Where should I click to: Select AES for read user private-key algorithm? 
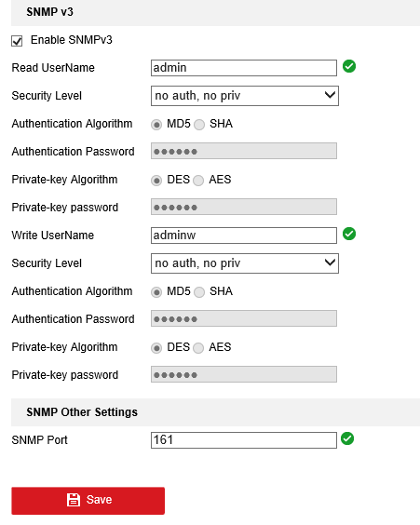[x=198, y=181]
